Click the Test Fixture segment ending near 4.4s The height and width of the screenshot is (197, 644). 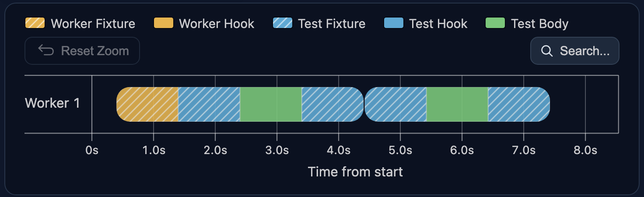click(x=332, y=104)
